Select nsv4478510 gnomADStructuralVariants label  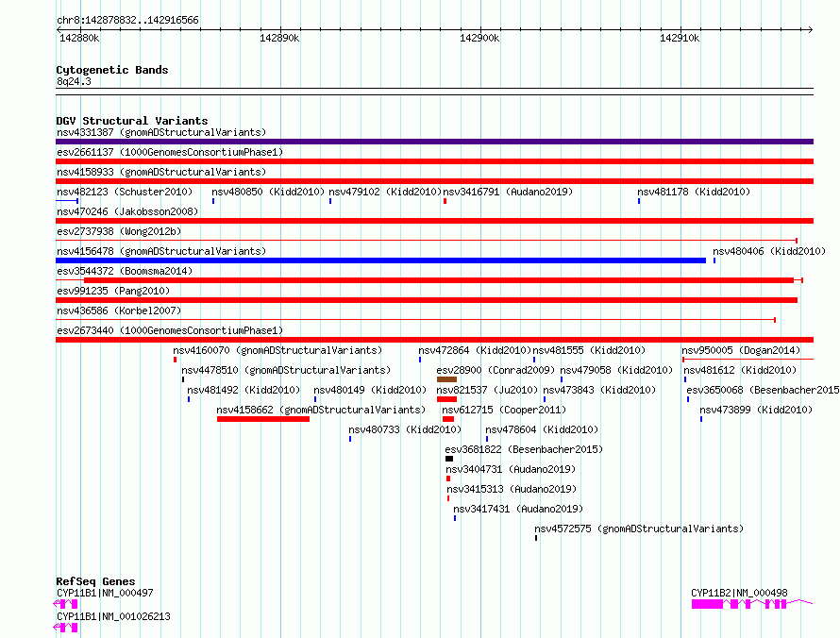pyautogui.click(x=286, y=370)
